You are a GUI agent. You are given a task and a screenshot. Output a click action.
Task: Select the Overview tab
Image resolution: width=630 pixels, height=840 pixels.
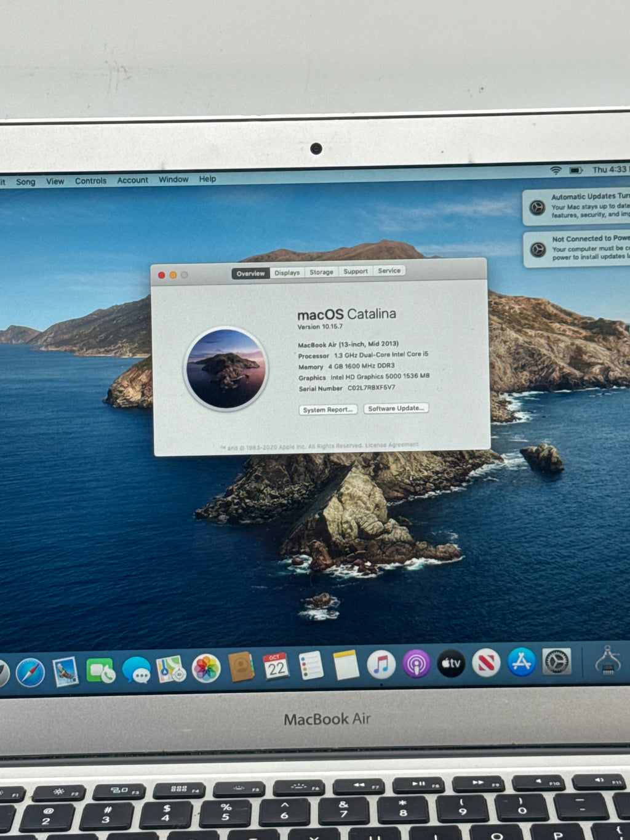tap(250, 273)
